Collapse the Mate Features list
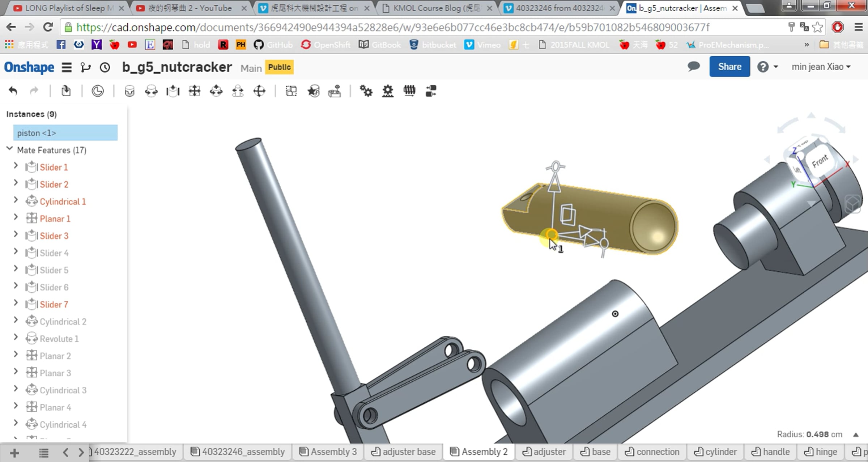The image size is (868, 462). (x=10, y=149)
